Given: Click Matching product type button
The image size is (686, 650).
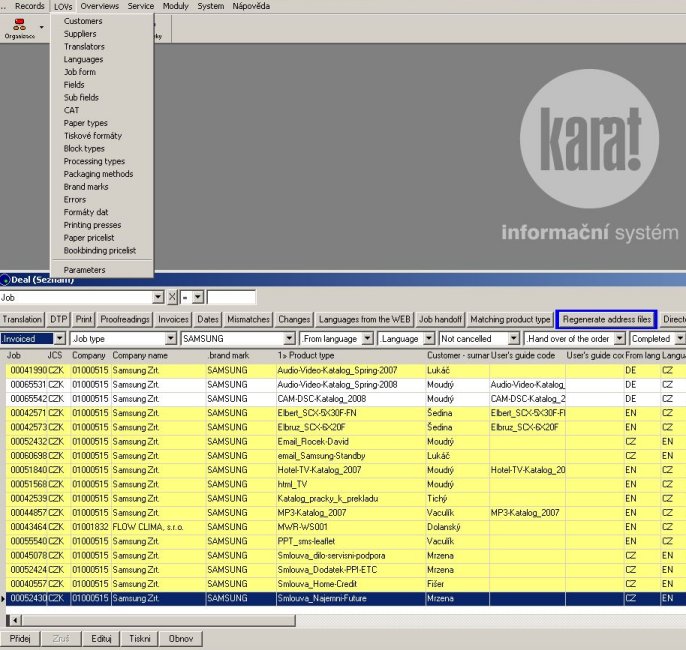Looking at the screenshot, I should coord(510,319).
